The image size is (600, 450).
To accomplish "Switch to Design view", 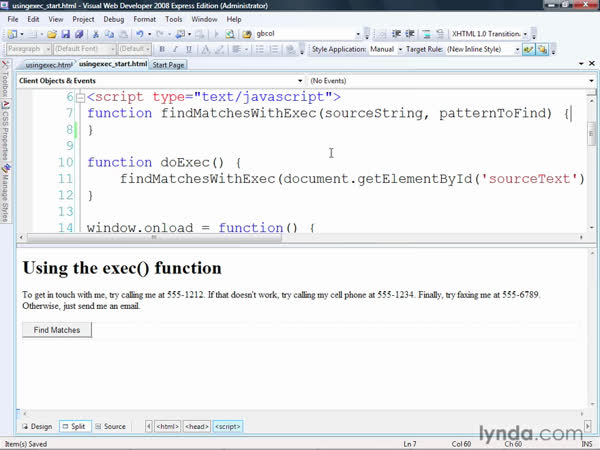I will (x=36, y=426).
